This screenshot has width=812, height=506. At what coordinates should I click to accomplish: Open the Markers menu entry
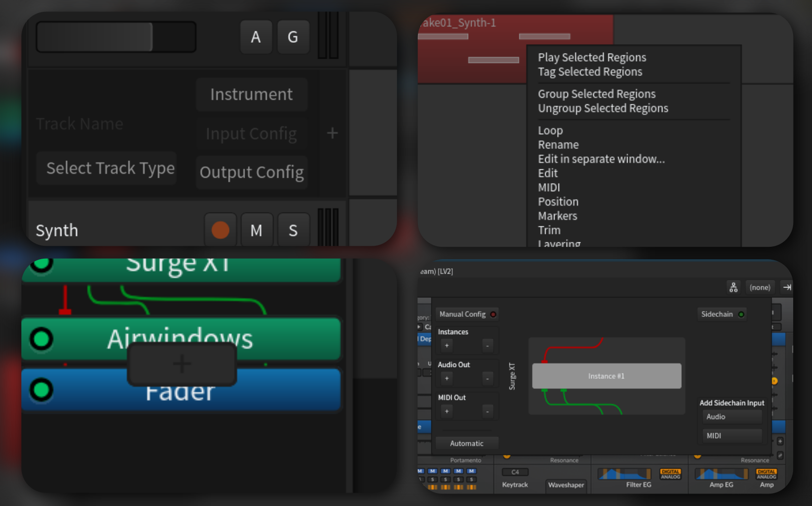[558, 216]
